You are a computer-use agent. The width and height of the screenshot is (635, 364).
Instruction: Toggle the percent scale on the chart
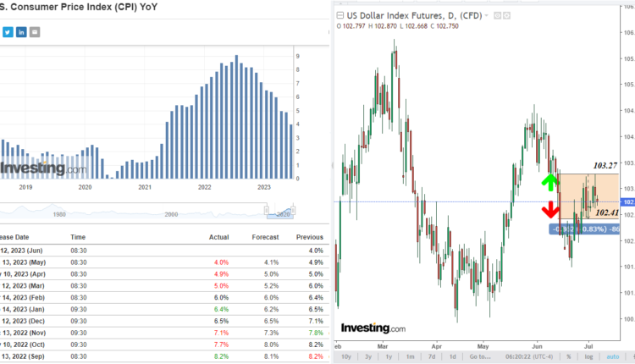point(569,356)
